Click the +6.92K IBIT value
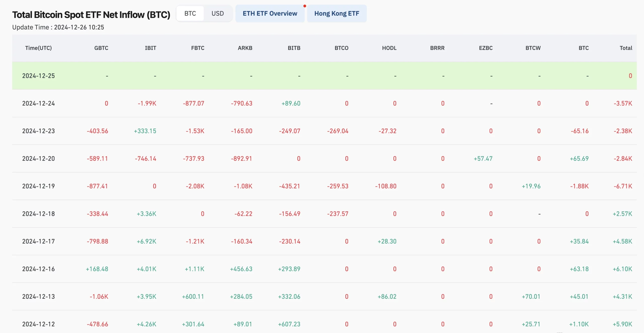 [146, 241]
